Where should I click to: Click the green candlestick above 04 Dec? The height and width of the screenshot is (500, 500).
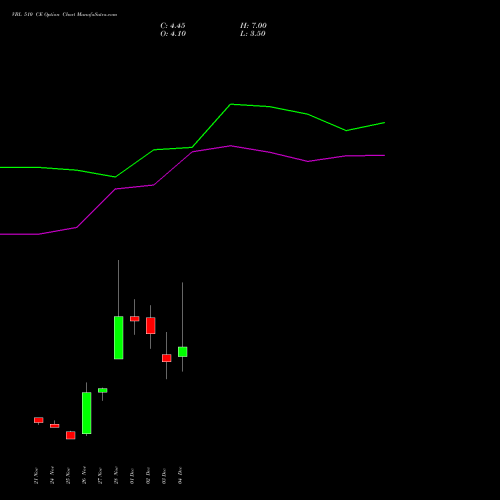(x=183, y=352)
